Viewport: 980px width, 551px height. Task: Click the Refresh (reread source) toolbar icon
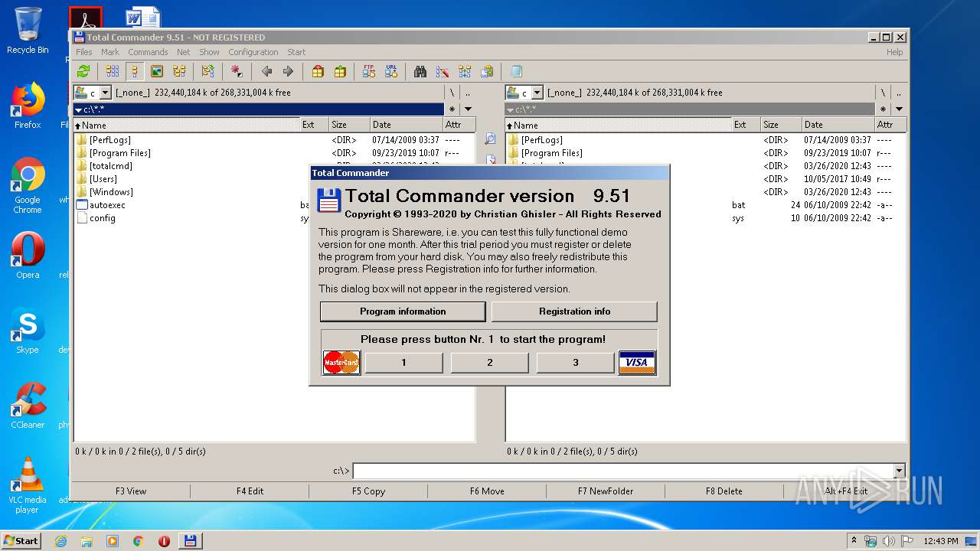click(83, 71)
